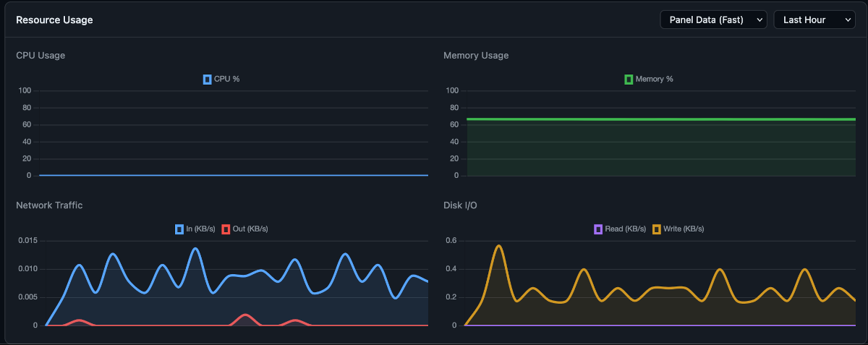Click the CPU Usage chart title
868x345 pixels.
(41, 55)
